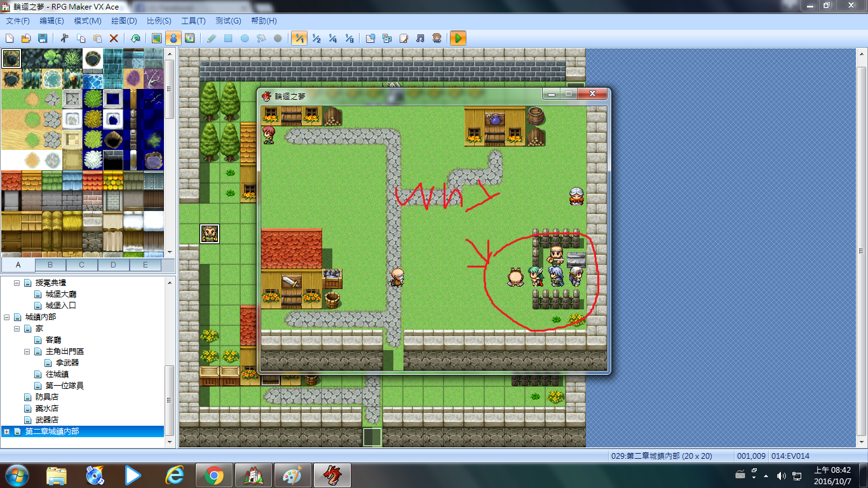Viewport: 868px width, 488px height.
Task: Select the 拿武器 map
Action: [x=67, y=363]
